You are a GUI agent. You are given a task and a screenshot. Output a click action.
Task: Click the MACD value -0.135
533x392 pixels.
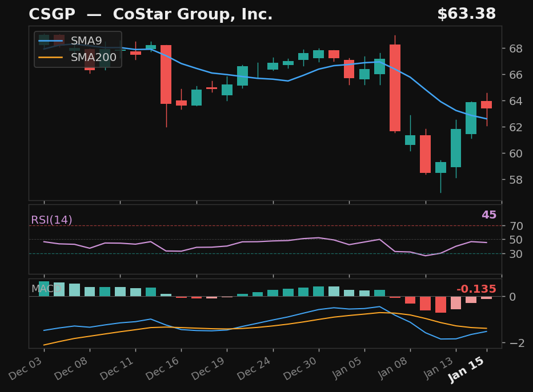click(x=476, y=289)
